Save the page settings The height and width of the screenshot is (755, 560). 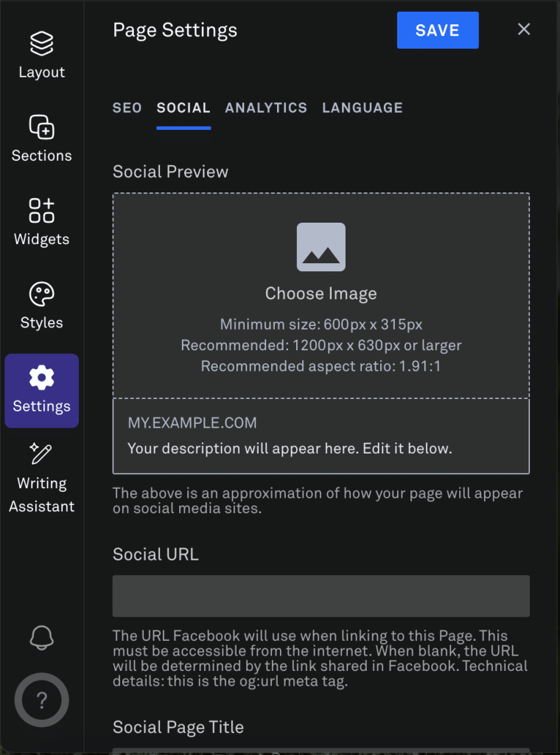point(438,30)
